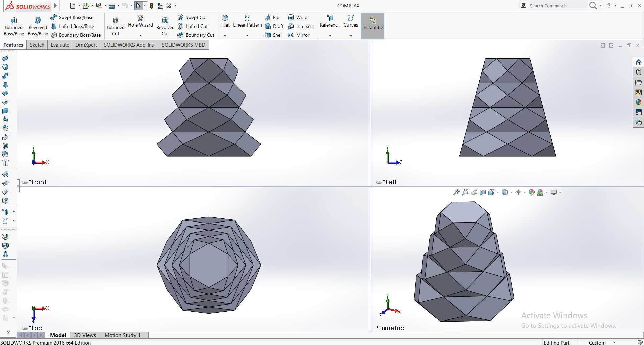Open SOLIDWORKS Resources home task pane icon
This screenshot has height=345, width=644.
tap(639, 62)
